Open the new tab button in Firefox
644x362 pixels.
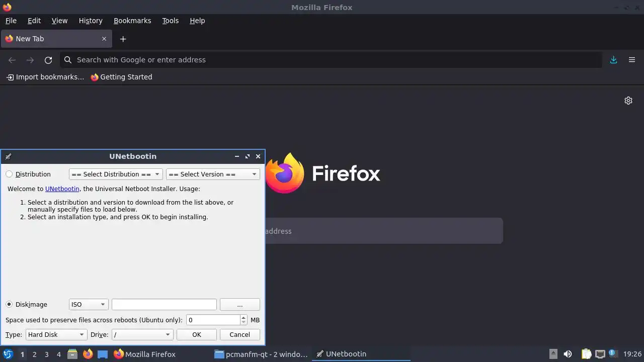[x=123, y=39]
